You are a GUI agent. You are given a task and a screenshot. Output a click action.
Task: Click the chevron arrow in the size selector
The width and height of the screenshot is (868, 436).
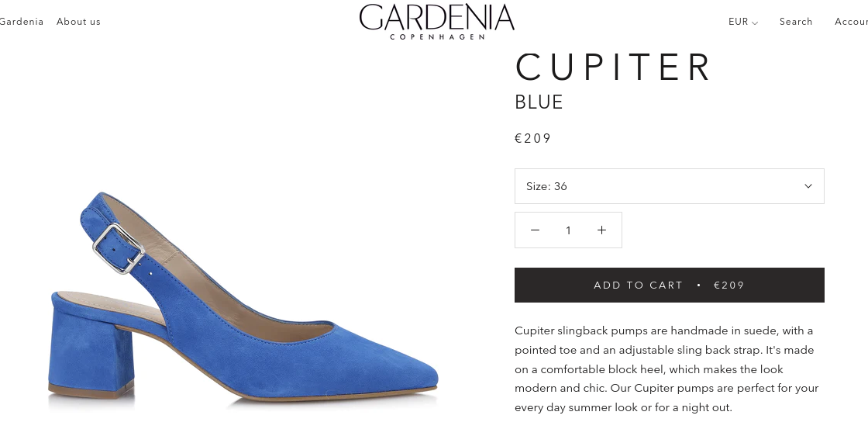pos(808,186)
